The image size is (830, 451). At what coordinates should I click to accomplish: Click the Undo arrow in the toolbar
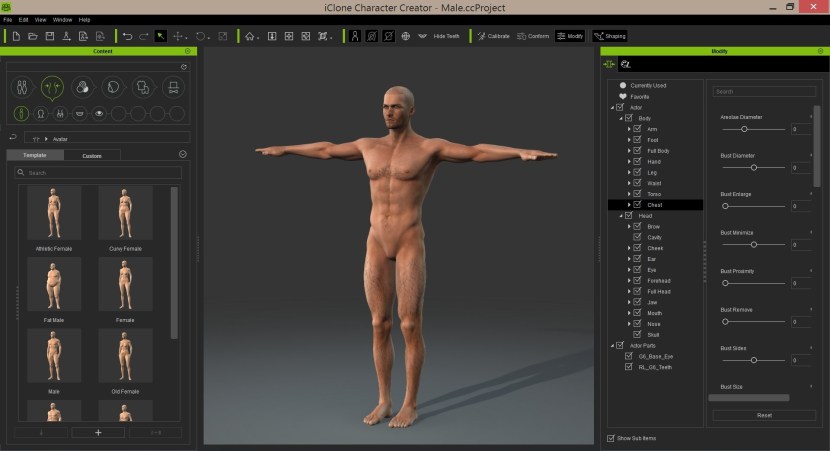click(x=127, y=36)
